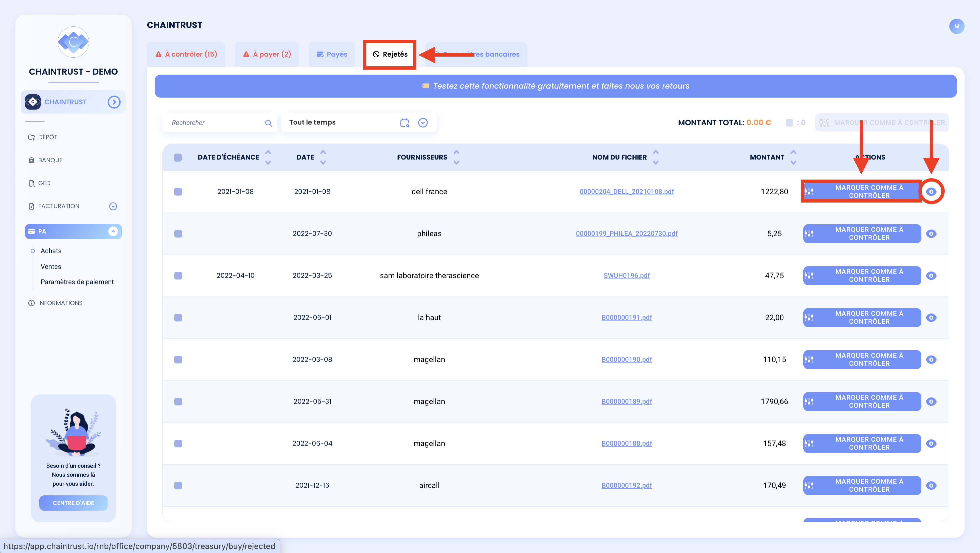Open GED in the sidebar
Viewport: 980px width, 553px height.
(x=39, y=183)
